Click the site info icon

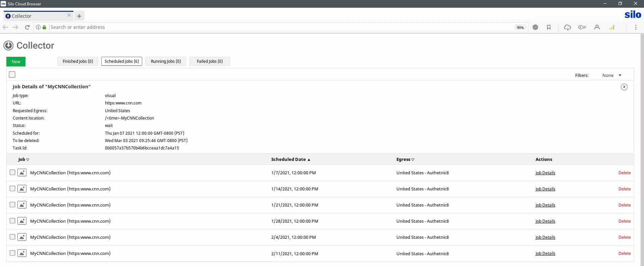(x=38, y=27)
